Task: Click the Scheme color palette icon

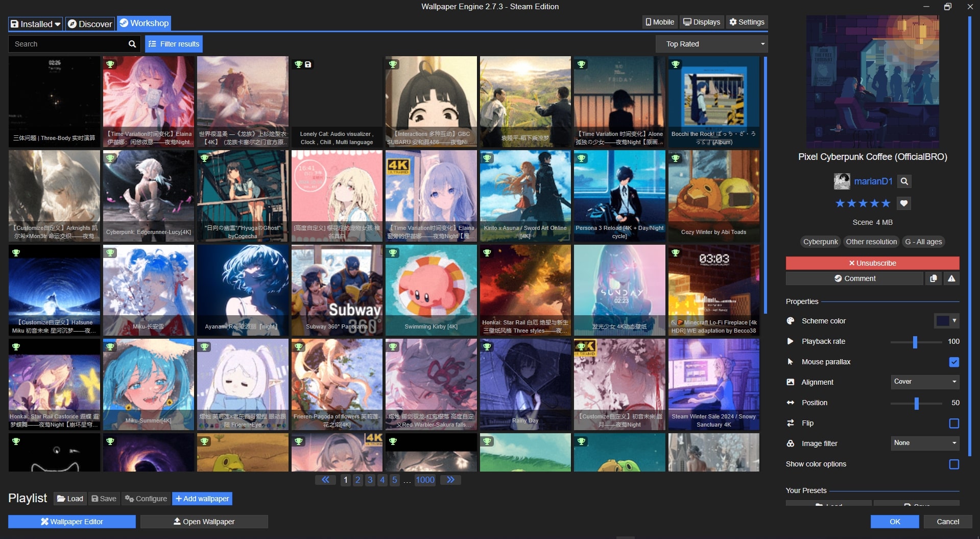Action: pos(791,321)
